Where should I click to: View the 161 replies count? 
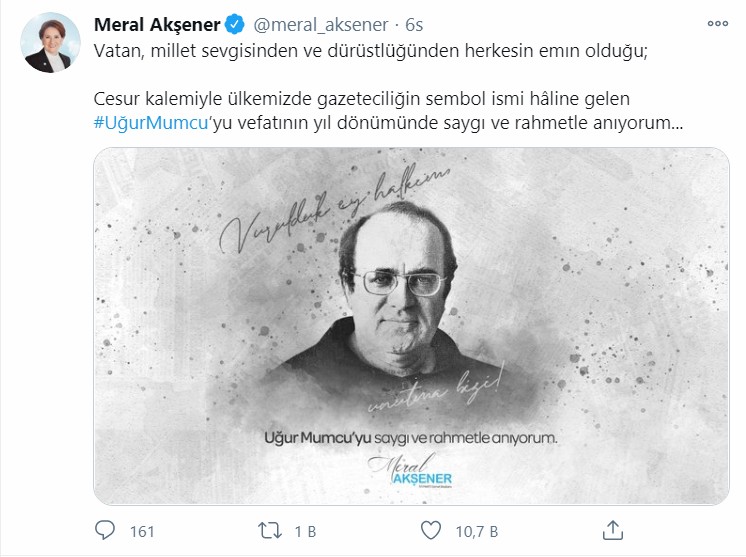(x=142, y=531)
